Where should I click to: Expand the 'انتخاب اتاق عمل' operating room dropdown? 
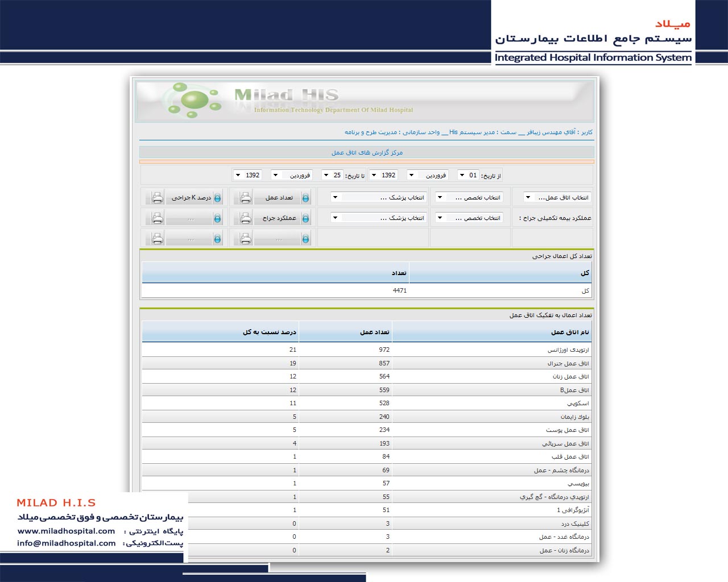(557, 197)
